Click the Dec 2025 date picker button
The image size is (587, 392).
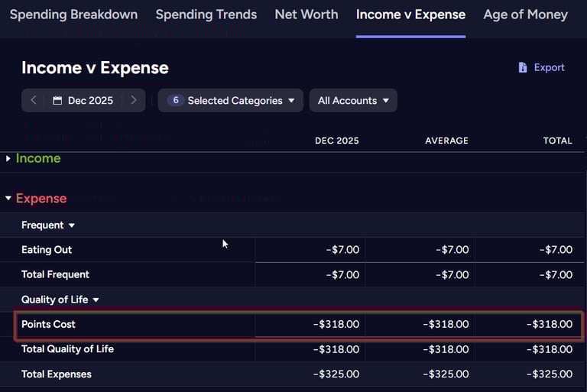tap(83, 100)
